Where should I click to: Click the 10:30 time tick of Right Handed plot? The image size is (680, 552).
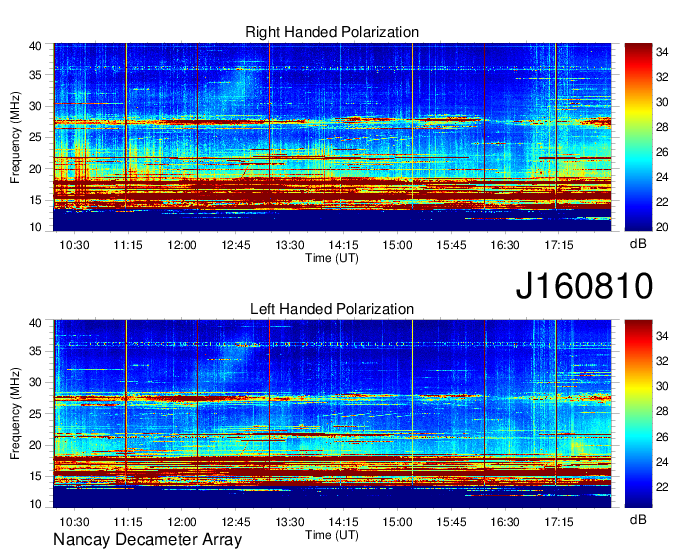[74, 245]
